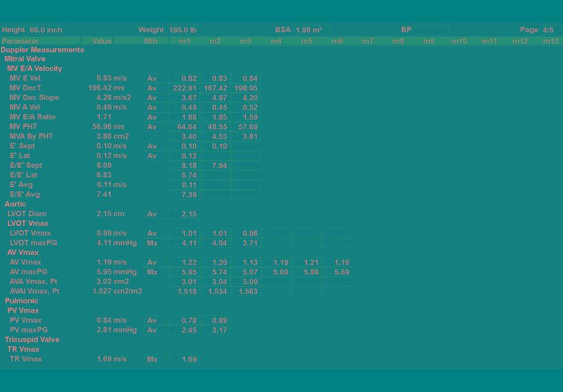The width and height of the screenshot is (563, 392).
Task: Click the Mth column header
Action: tap(151, 41)
